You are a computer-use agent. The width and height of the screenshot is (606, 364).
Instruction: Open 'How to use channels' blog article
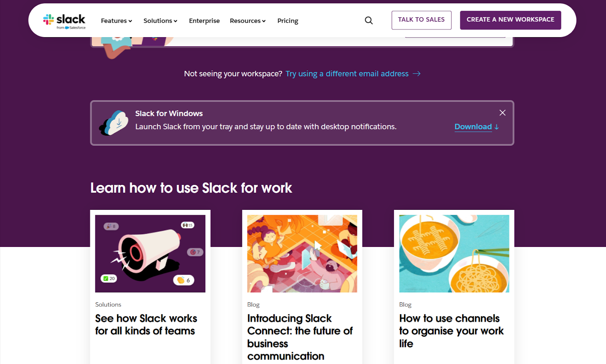451,331
